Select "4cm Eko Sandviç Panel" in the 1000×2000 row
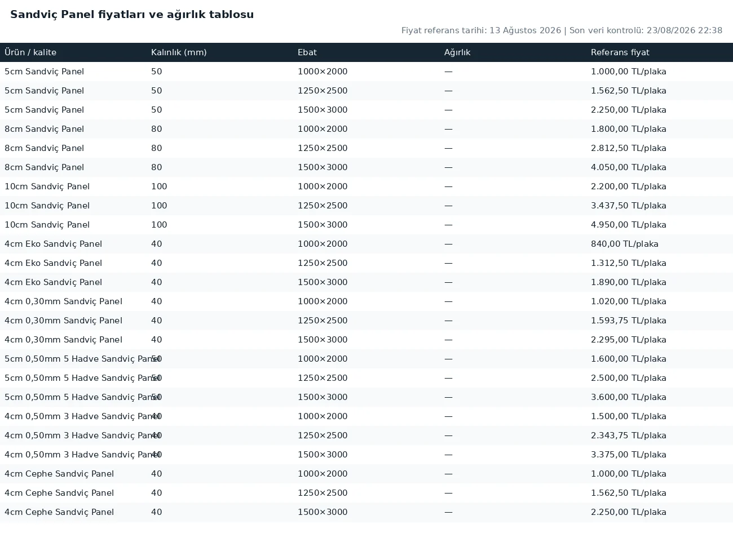This screenshot has height=560, width=733. tap(54, 244)
